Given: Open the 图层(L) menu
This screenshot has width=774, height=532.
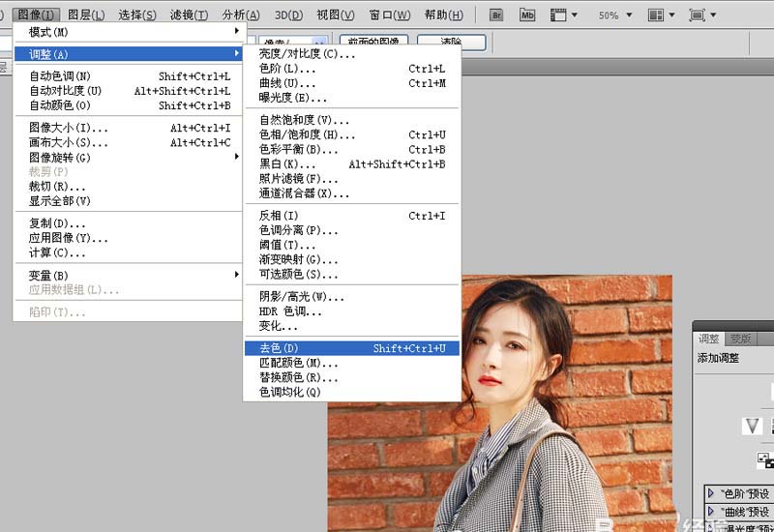Looking at the screenshot, I should (86, 15).
